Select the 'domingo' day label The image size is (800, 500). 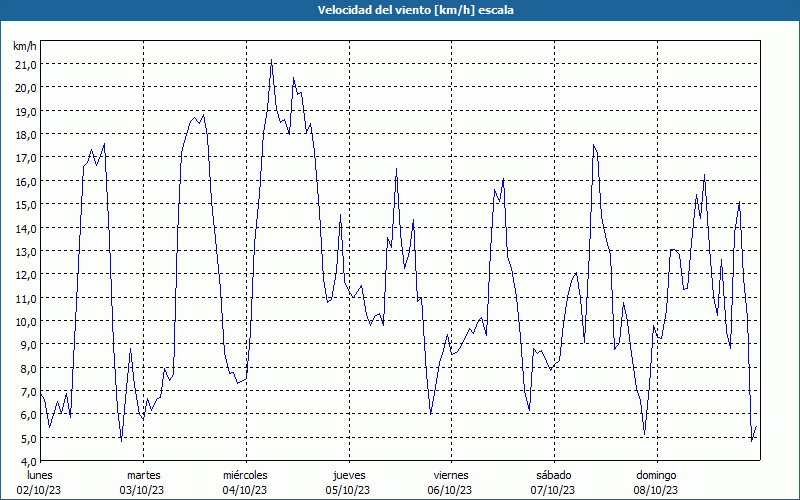click(656, 475)
